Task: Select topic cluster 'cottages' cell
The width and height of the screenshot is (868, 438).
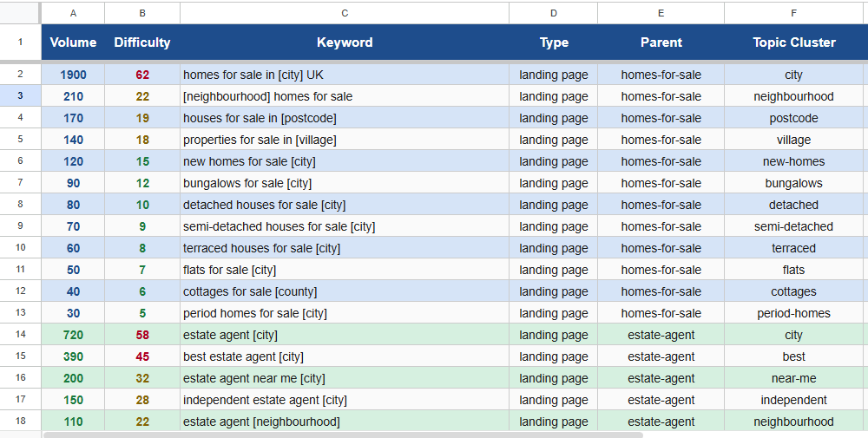Action: (x=794, y=291)
